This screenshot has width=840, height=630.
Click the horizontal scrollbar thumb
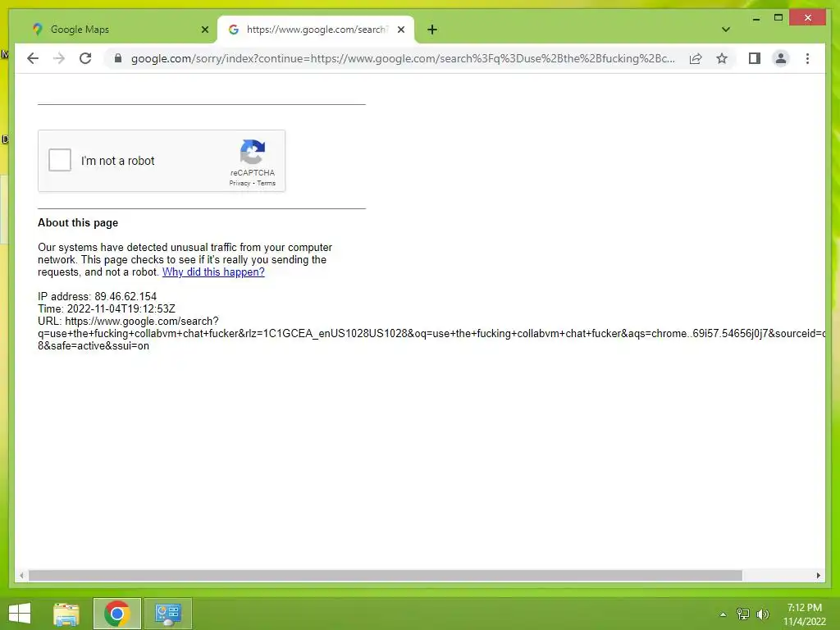click(386, 575)
